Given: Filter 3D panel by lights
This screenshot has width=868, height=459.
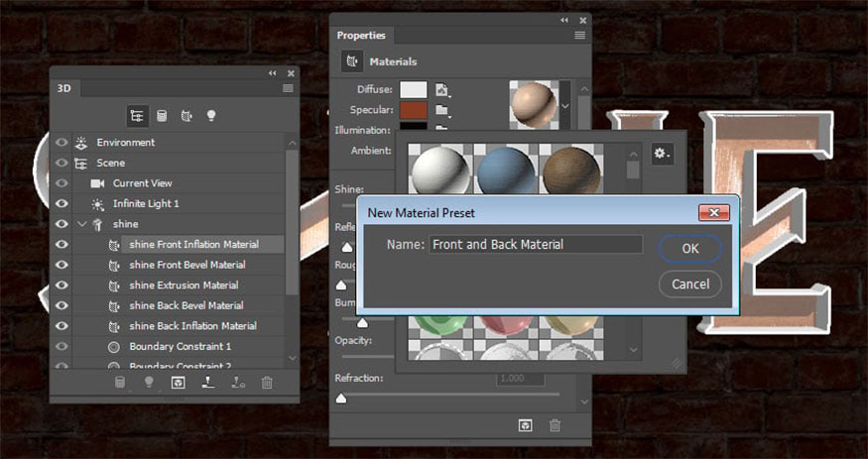Looking at the screenshot, I should click(211, 116).
